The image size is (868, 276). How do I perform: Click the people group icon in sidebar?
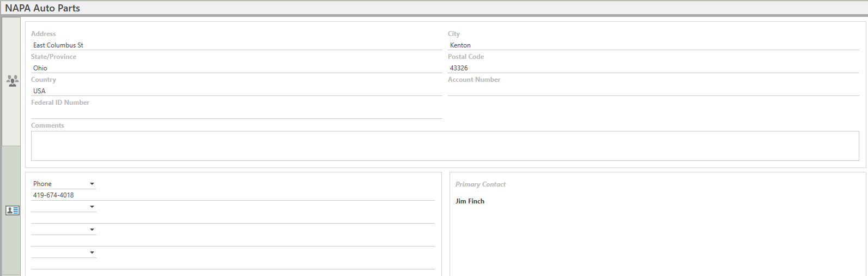12,81
